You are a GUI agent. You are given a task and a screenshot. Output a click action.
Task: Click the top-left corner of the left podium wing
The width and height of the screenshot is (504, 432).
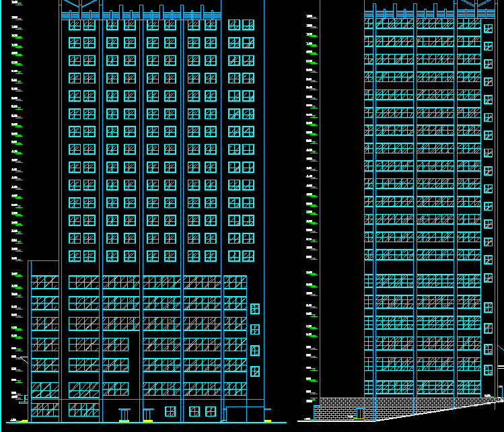[29, 262]
